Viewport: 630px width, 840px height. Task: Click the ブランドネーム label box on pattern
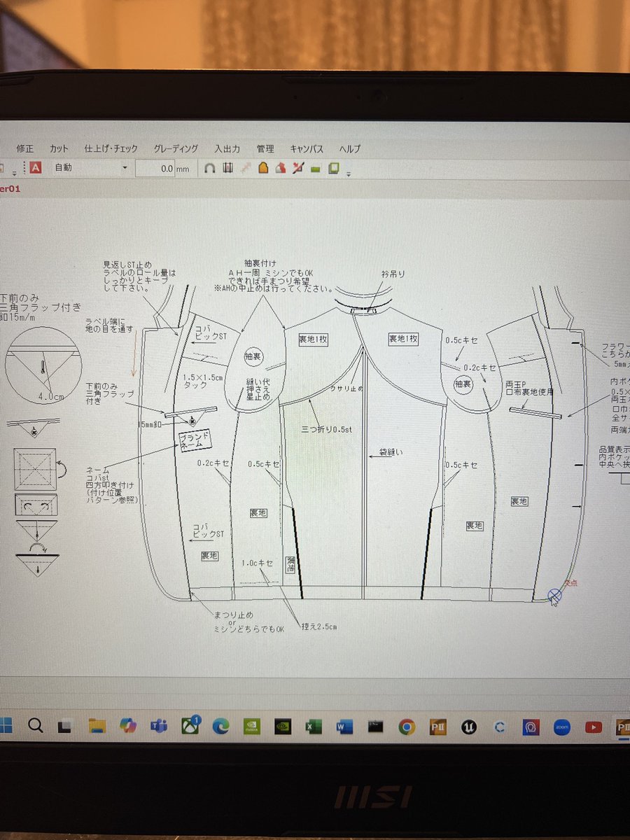[193, 440]
